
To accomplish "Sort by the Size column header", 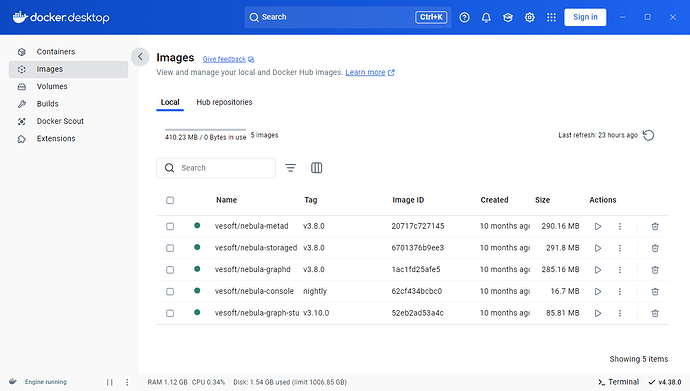I will [x=542, y=200].
